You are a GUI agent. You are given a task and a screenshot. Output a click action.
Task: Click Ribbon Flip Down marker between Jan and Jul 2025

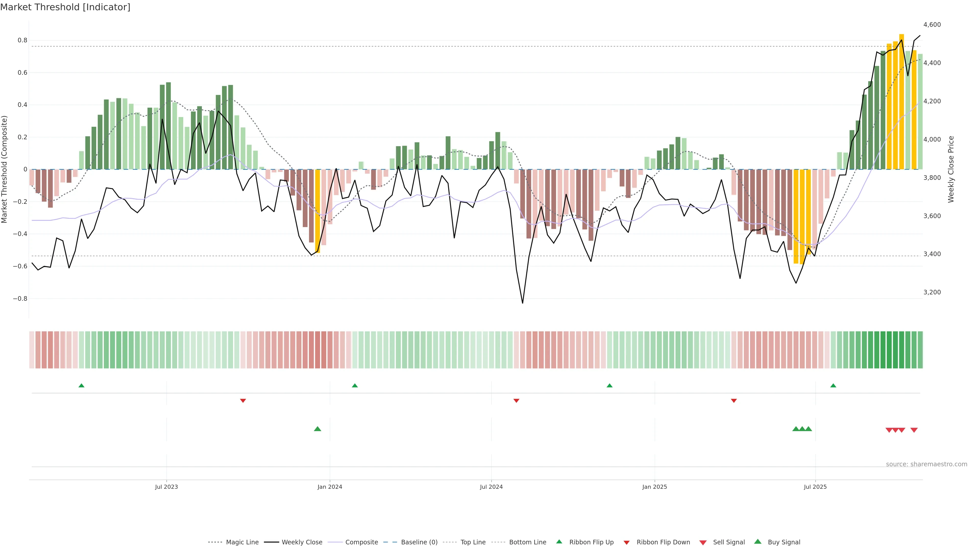(734, 401)
